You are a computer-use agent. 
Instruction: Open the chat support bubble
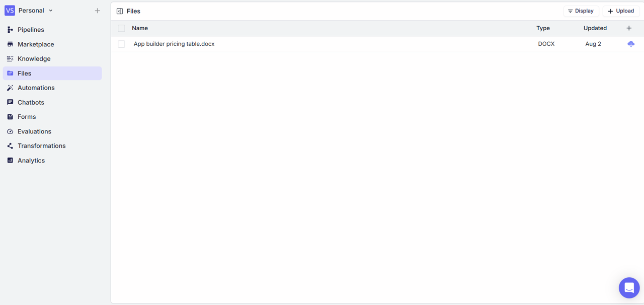tap(629, 288)
